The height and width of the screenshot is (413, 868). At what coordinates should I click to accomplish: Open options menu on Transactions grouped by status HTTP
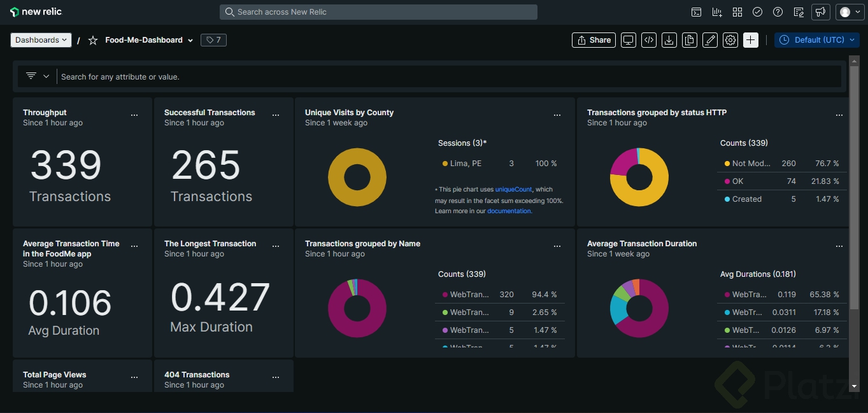(839, 115)
